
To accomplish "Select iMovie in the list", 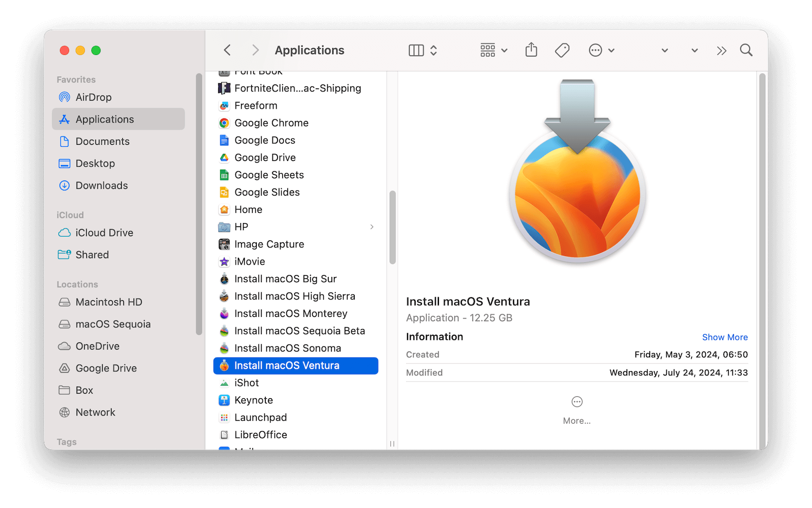I will point(296,262).
